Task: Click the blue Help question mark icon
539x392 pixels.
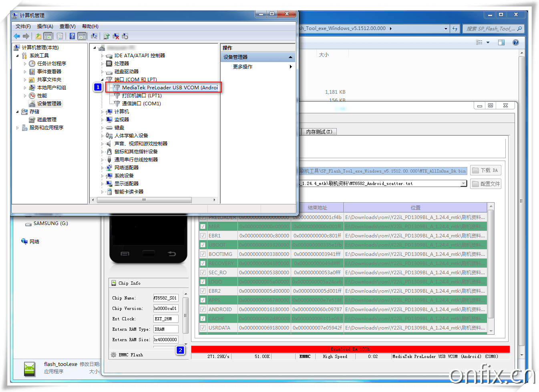Action: [72, 36]
